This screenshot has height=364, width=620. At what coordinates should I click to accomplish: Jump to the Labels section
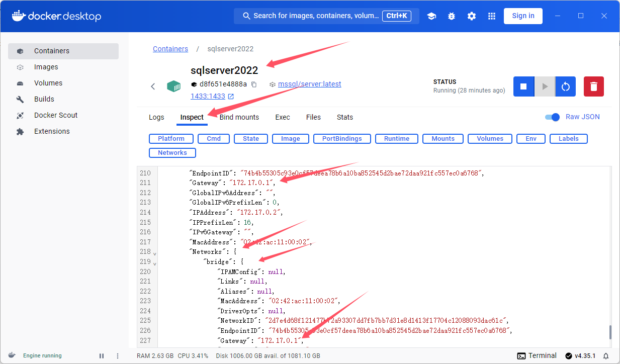569,139
